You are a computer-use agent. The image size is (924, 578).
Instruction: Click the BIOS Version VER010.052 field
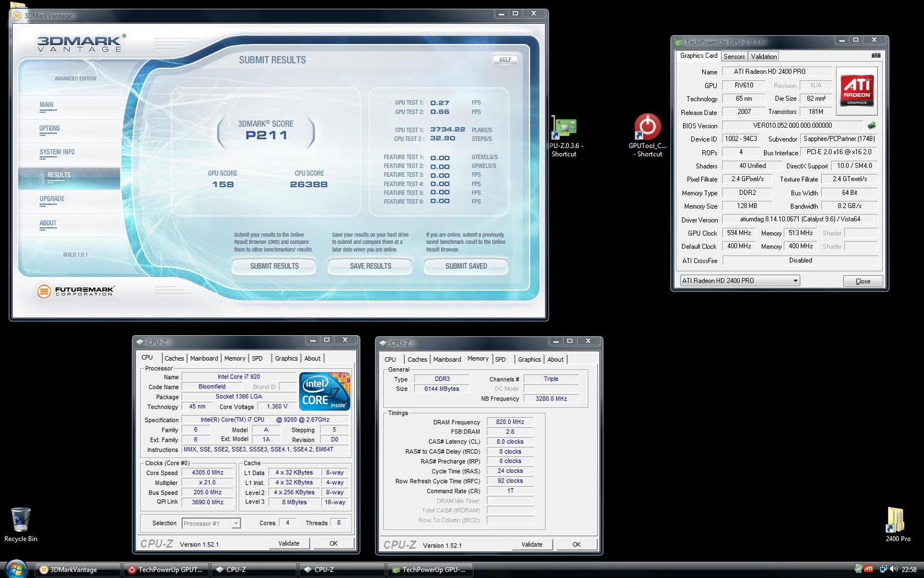pos(793,125)
